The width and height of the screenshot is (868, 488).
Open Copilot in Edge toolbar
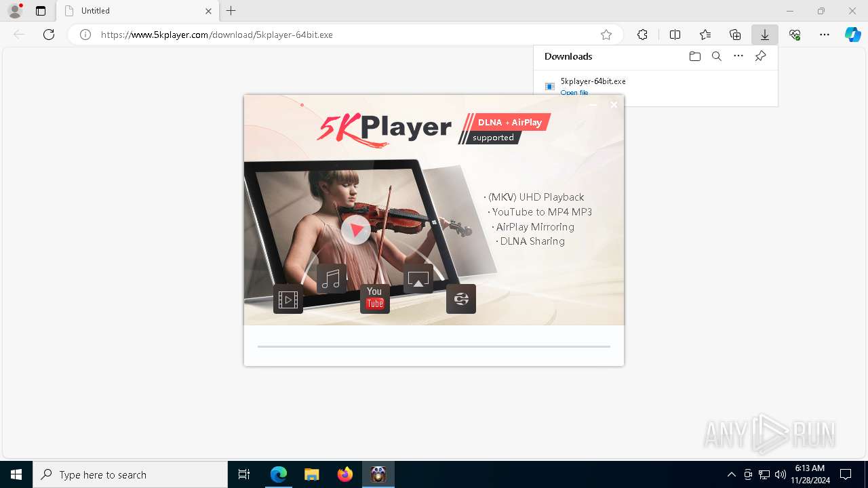pyautogui.click(x=853, y=35)
